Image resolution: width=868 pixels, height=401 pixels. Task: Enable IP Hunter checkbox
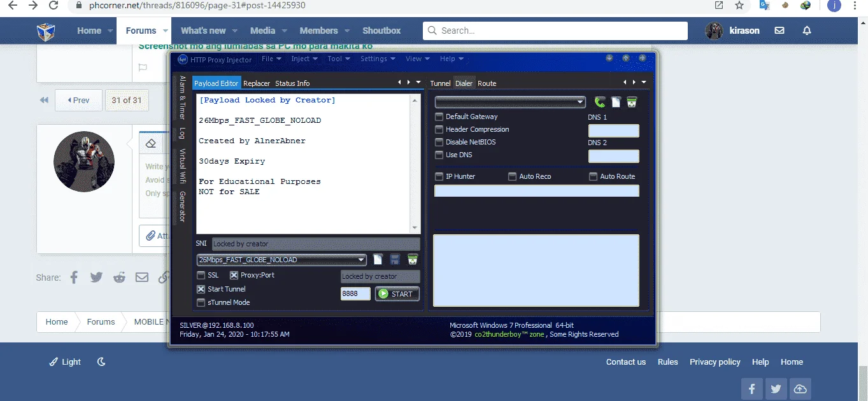coord(439,176)
